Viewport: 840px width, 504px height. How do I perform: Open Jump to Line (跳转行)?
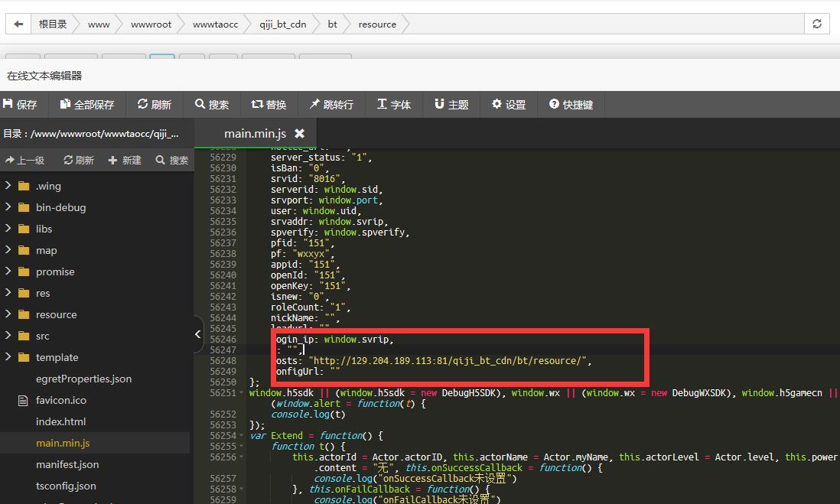coord(331,105)
